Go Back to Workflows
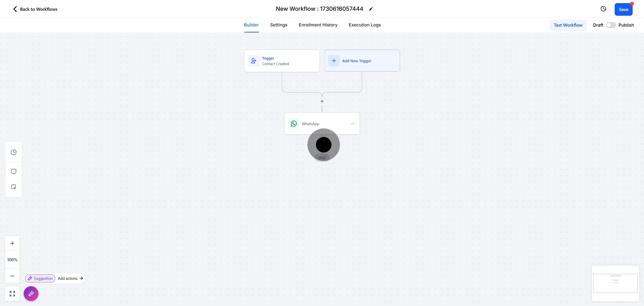 click(x=35, y=9)
